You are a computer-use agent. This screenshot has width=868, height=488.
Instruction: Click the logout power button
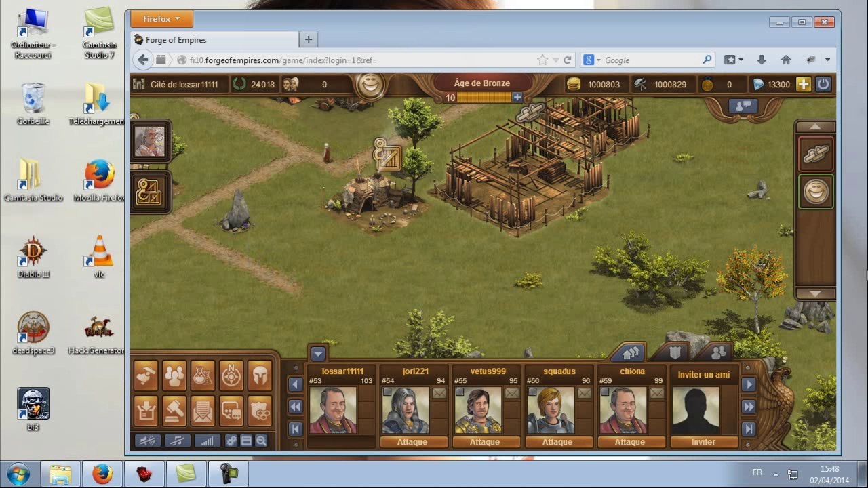tap(823, 84)
